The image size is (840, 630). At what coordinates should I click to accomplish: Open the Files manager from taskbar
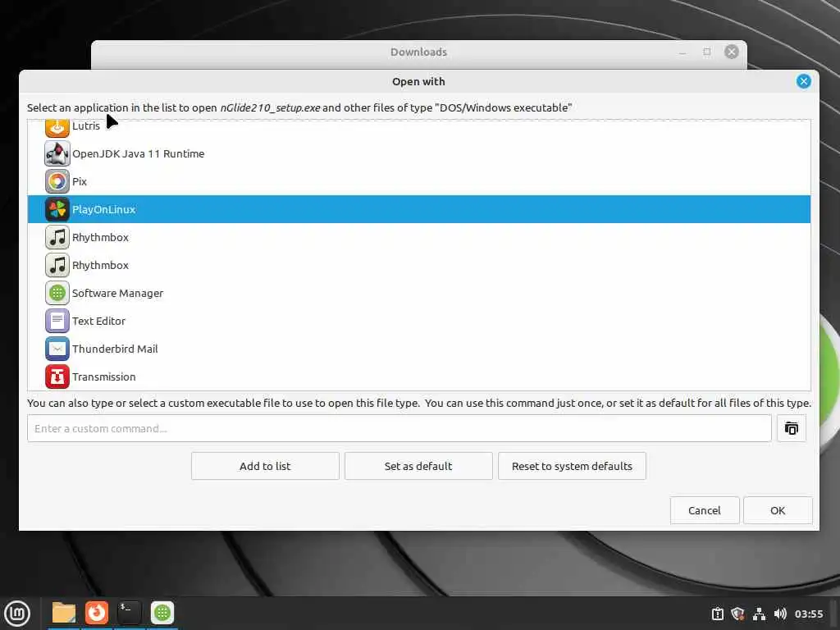[64, 613]
